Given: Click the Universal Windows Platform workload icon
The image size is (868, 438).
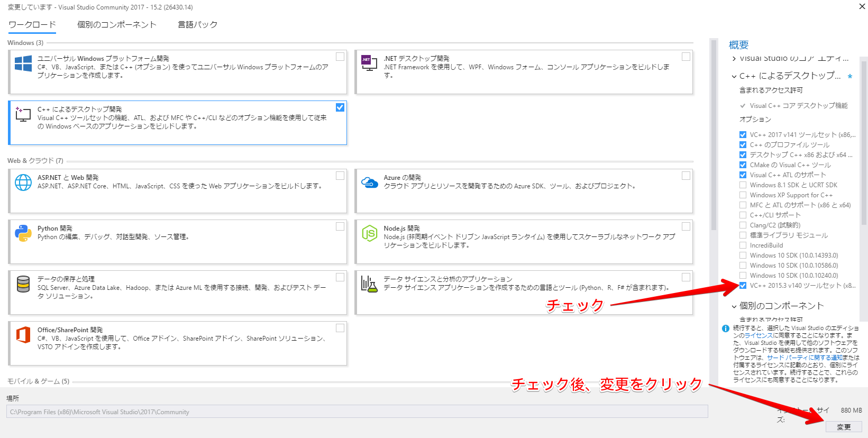Looking at the screenshot, I should pos(23,63).
